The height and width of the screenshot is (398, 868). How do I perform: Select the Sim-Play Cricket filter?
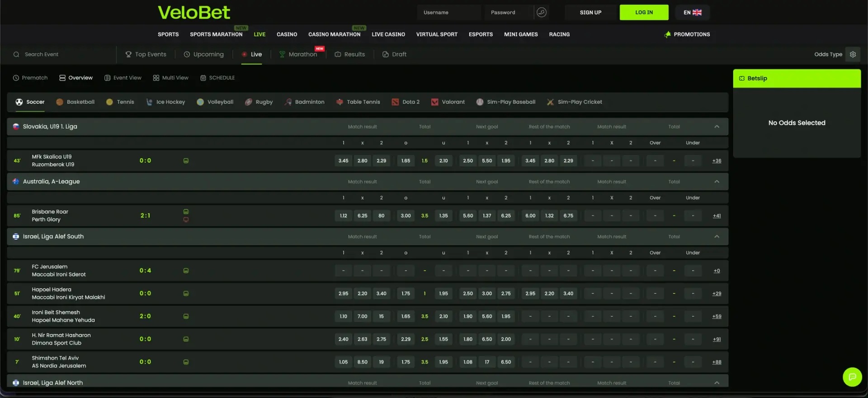coord(575,102)
